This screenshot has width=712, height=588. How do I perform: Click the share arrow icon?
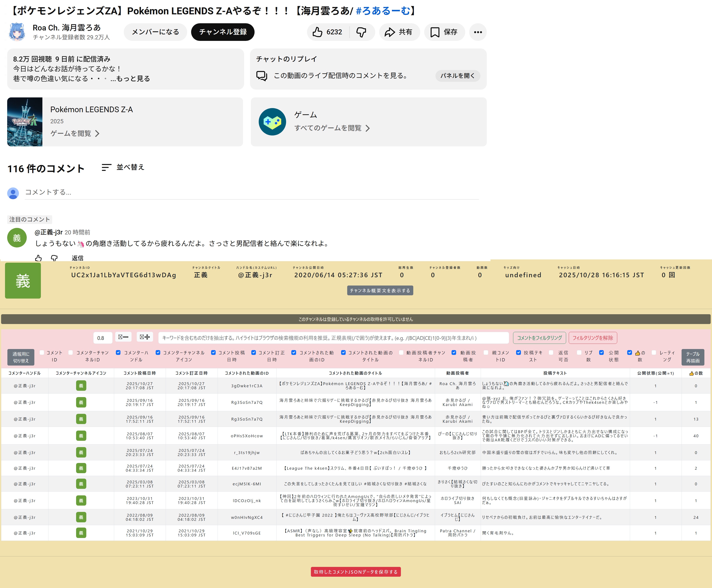390,32
